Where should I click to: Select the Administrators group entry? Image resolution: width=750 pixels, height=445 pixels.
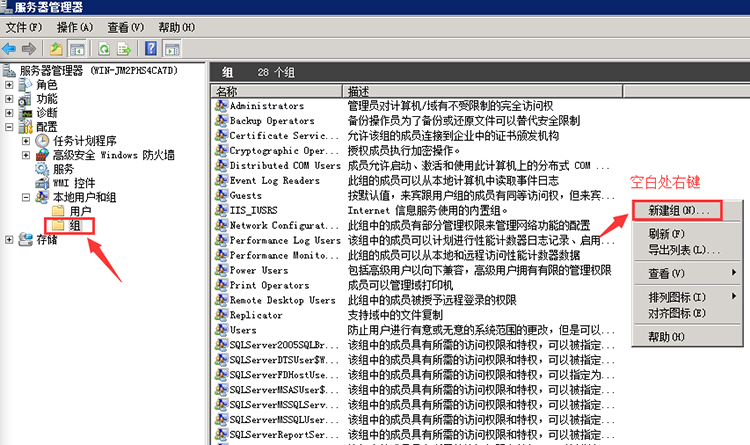[266, 106]
